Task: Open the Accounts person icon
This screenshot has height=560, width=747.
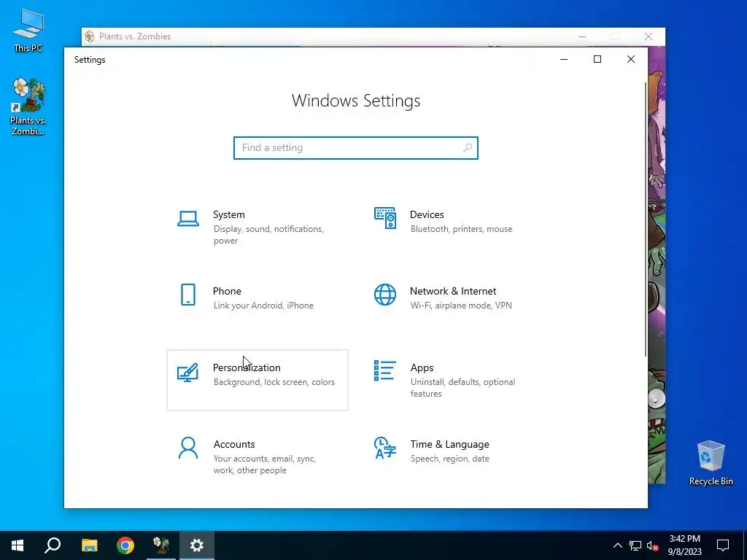Action: (188, 448)
